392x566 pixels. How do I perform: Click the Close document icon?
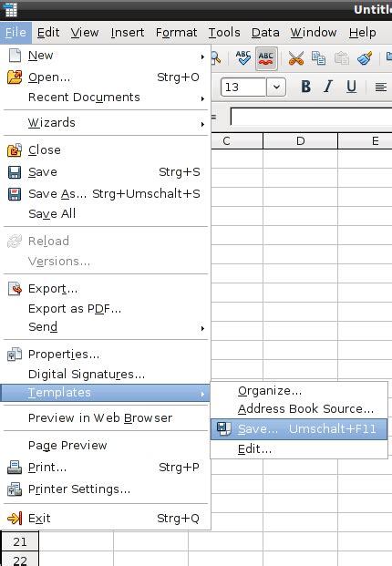(15, 150)
